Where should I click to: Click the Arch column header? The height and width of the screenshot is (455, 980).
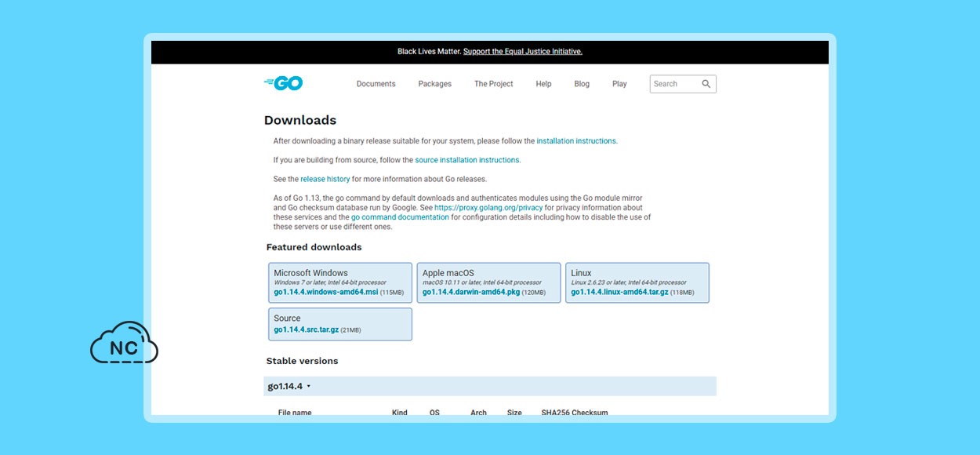tap(478, 412)
